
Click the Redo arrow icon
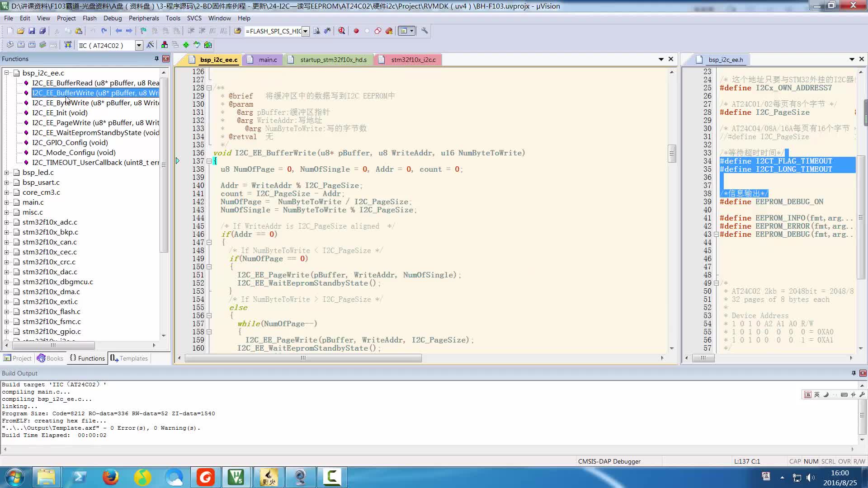click(x=104, y=31)
